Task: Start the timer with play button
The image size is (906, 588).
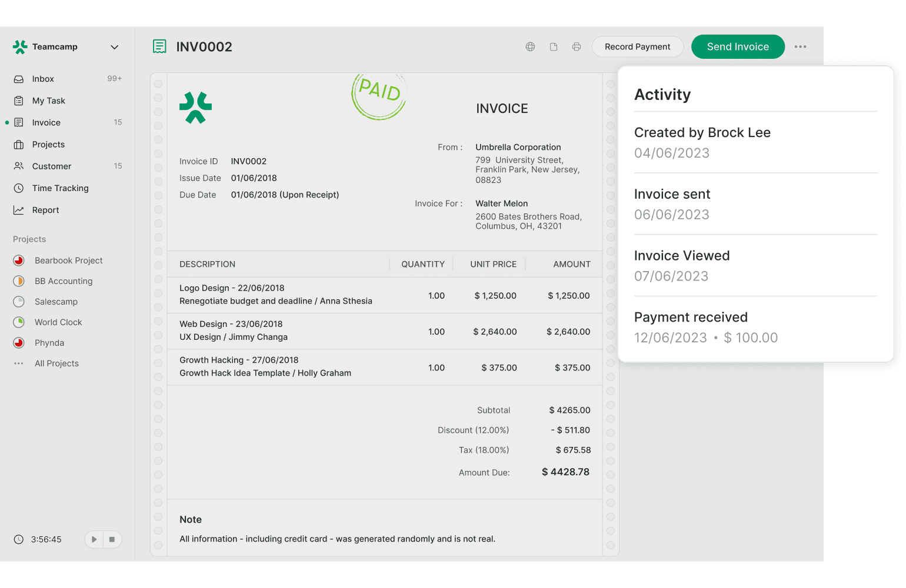Action: coord(94,539)
